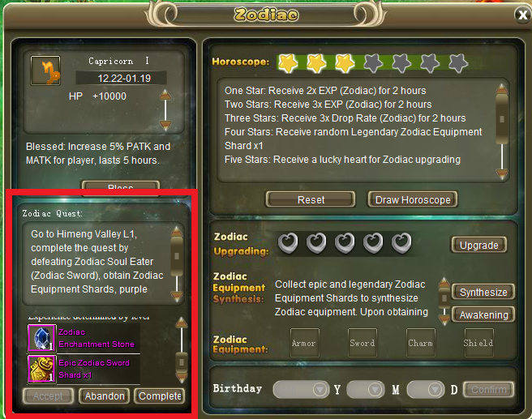
Task: Open the birthday day dropdown
Action: point(426,390)
